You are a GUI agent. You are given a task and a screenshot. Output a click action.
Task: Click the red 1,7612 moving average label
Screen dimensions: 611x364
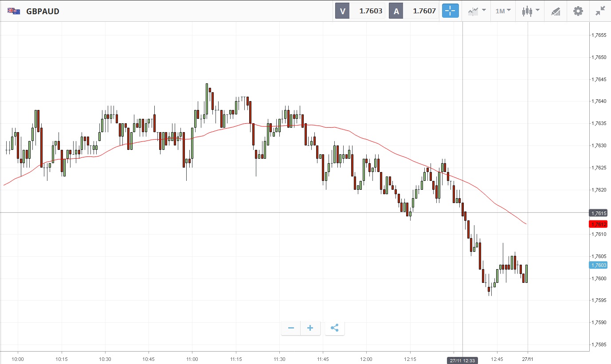pos(598,224)
